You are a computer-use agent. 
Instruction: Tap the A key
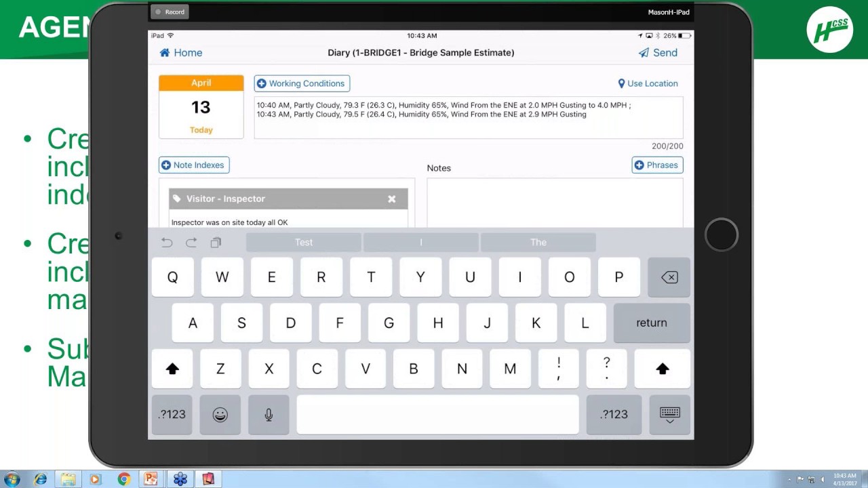[x=193, y=323]
